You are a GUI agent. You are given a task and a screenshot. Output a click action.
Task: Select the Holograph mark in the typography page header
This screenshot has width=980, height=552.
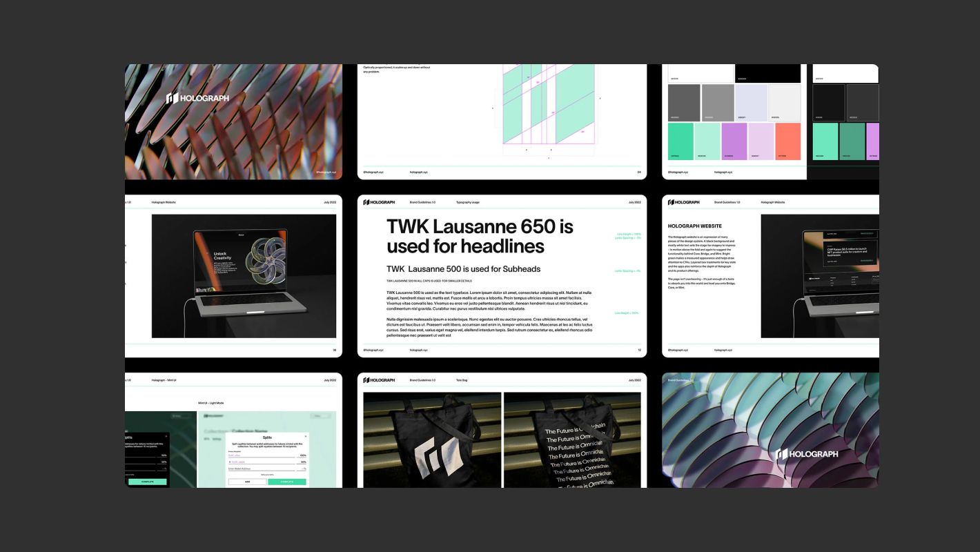366,202
